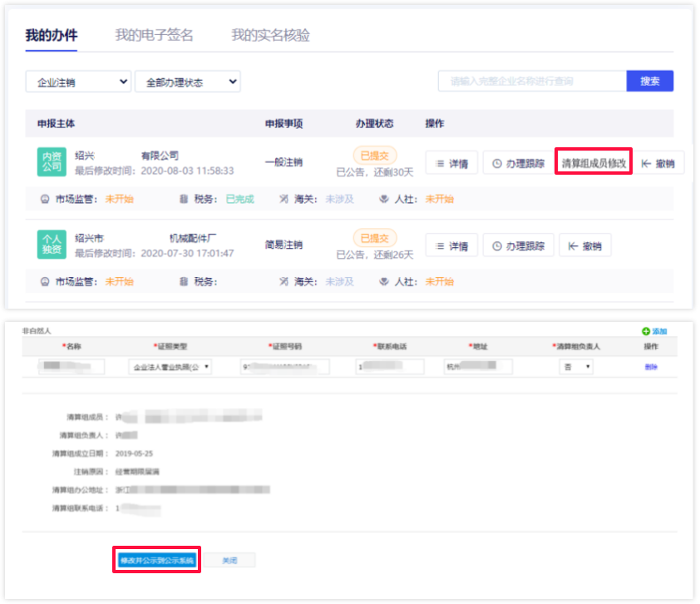
Task: Click the 个人独资 green badge icon
Action: (50, 245)
